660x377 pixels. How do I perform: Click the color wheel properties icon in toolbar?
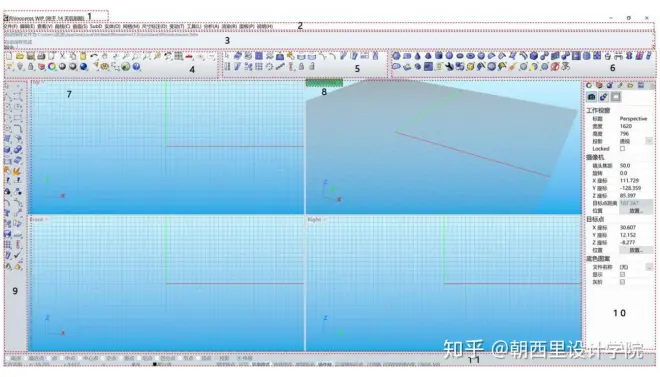point(52,67)
